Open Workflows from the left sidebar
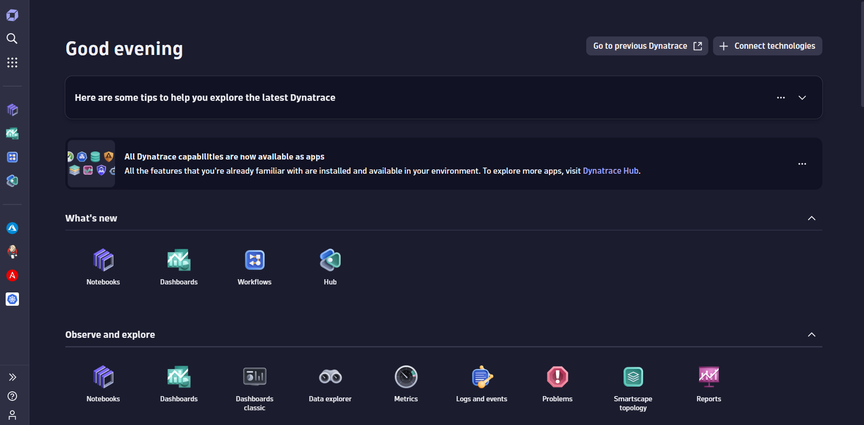 [x=12, y=157]
